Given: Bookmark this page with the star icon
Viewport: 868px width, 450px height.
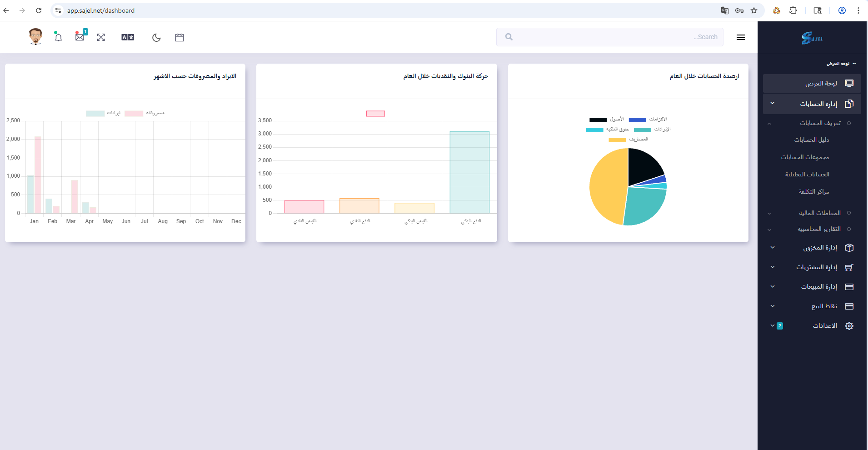Looking at the screenshot, I should 754,10.
